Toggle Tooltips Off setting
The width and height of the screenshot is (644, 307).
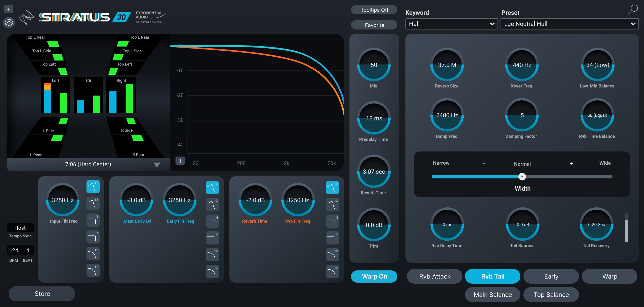[x=374, y=10]
